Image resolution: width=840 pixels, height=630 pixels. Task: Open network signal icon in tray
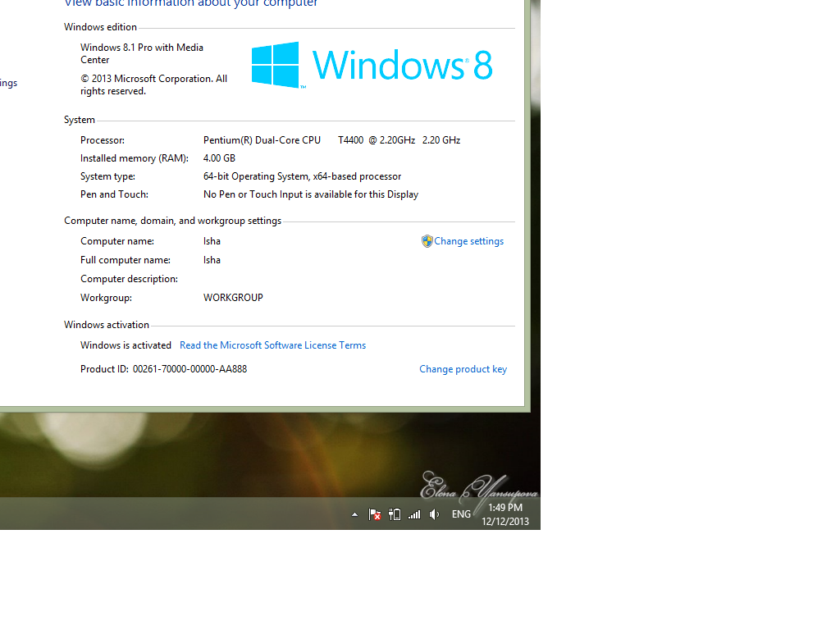click(414, 514)
